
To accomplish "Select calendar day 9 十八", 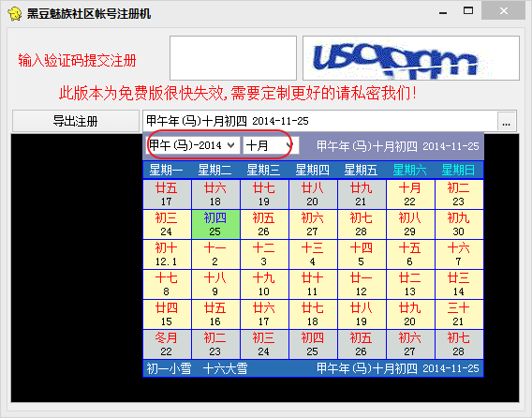I will [x=215, y=284].
